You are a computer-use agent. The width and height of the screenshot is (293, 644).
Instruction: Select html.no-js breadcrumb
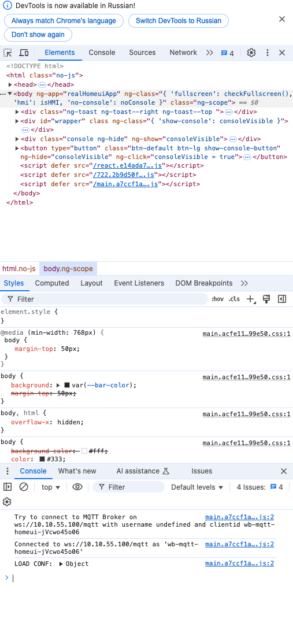pyautogui.click(x=19, y=269)
